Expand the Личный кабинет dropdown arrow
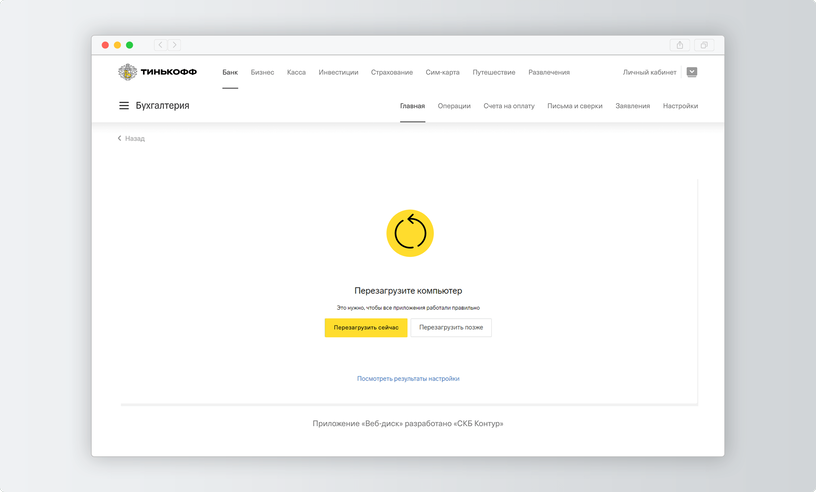 (692, 72)
